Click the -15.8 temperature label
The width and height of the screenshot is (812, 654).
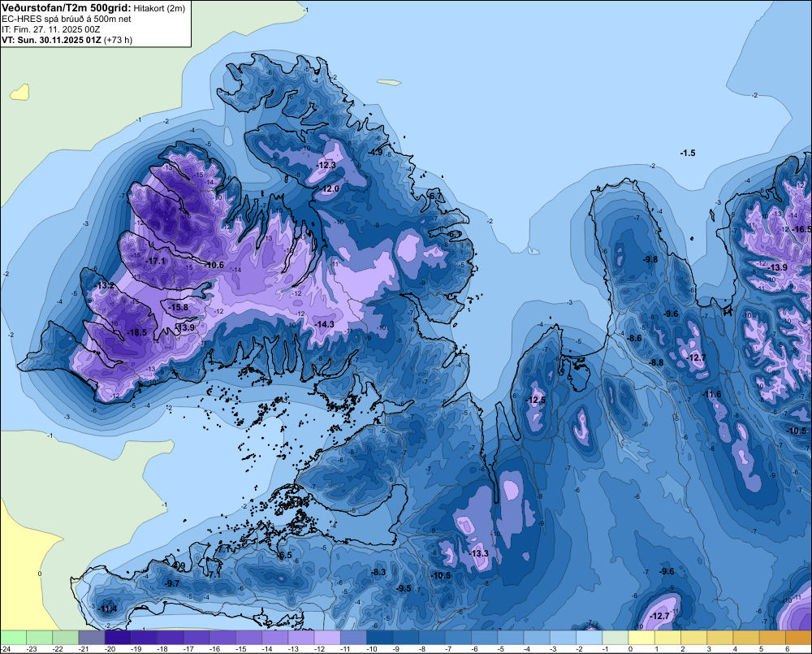(179, 307)
